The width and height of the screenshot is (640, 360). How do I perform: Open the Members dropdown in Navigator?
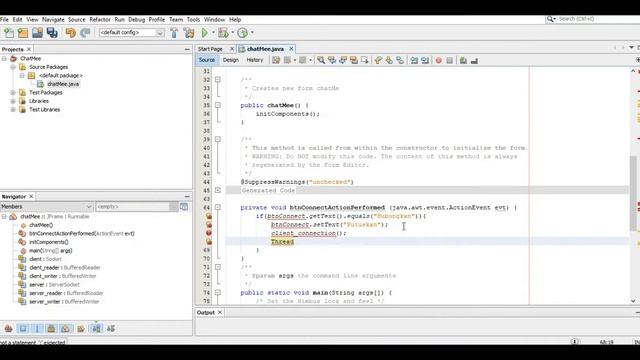88,207
